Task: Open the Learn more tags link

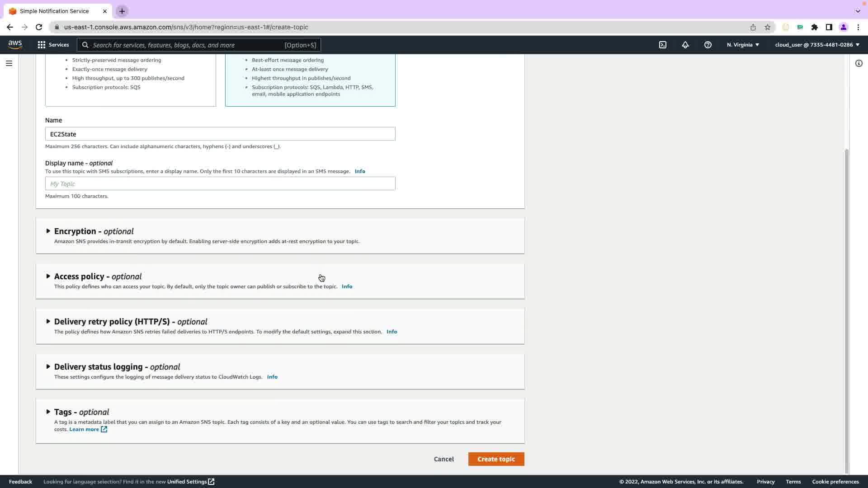Action: (x=84, y=429)
